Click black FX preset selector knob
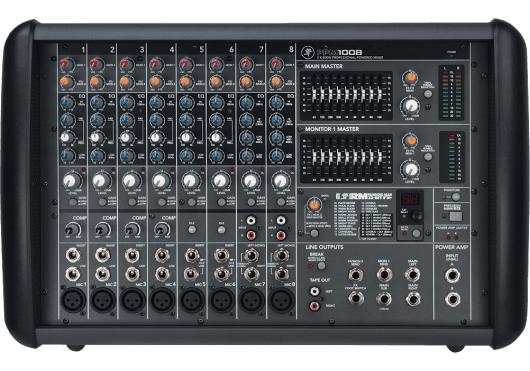The height and width of the screenshot is (371, 530). (x=417, y=216)
